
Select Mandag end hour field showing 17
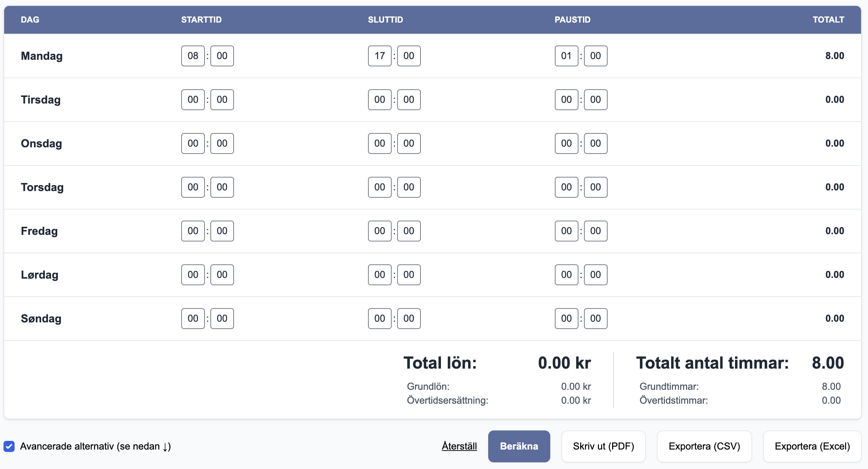coord(380,56)
